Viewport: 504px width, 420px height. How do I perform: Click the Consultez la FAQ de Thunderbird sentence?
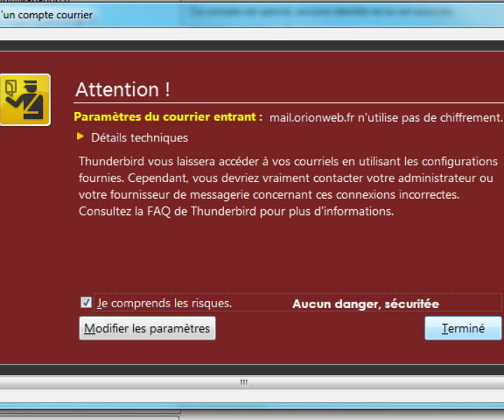pos(237,211)
